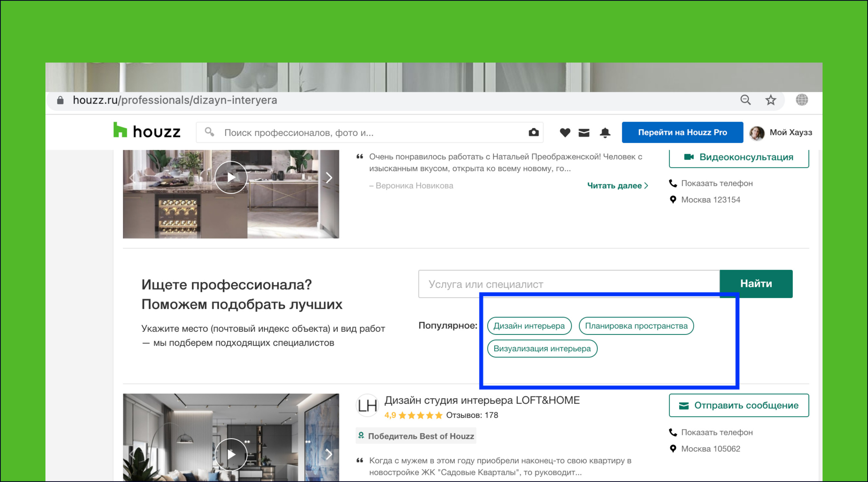Click Перейти на Houzz Pro button
Screen dimensions: 868x482
point(682,133)
